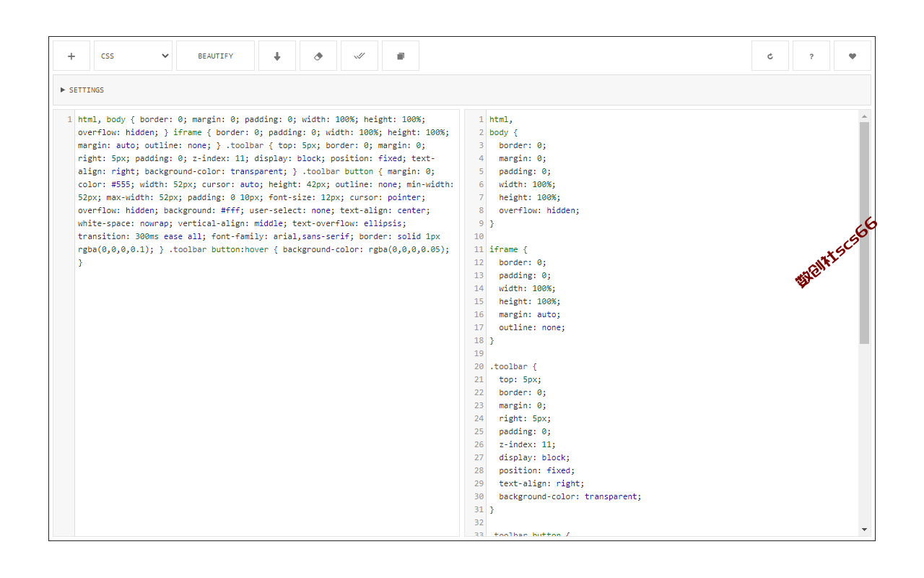This screenshot has width=924, height=578.
Task: Click the output panel vertical scrollbar thumb
Action: click(x=865, y=233)
